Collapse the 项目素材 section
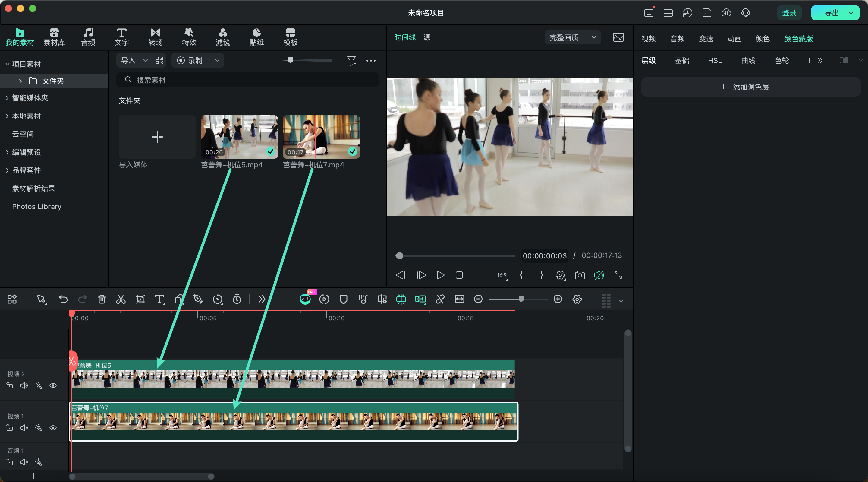 [7, 64]
